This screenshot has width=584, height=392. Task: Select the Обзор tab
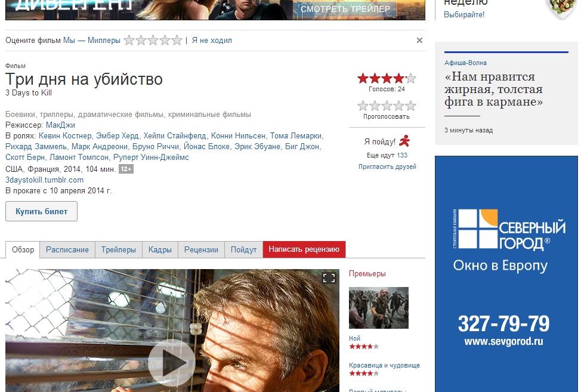pos(23,249)
